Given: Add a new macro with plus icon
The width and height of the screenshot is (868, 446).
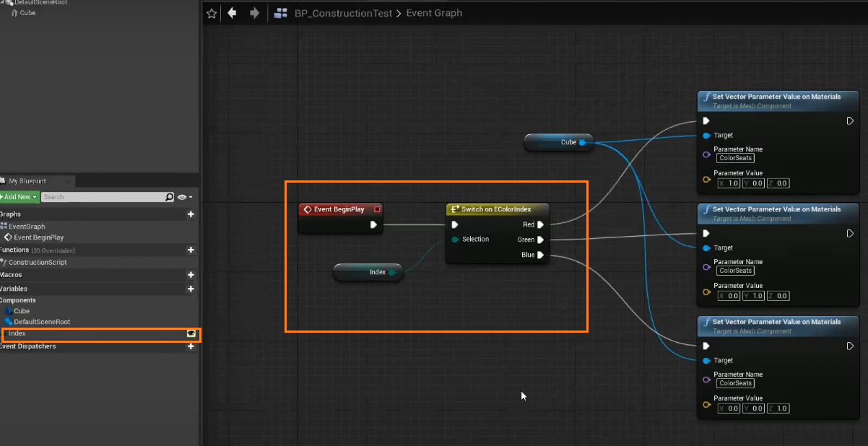Looking at the screenshot, I should click(191, 275).
